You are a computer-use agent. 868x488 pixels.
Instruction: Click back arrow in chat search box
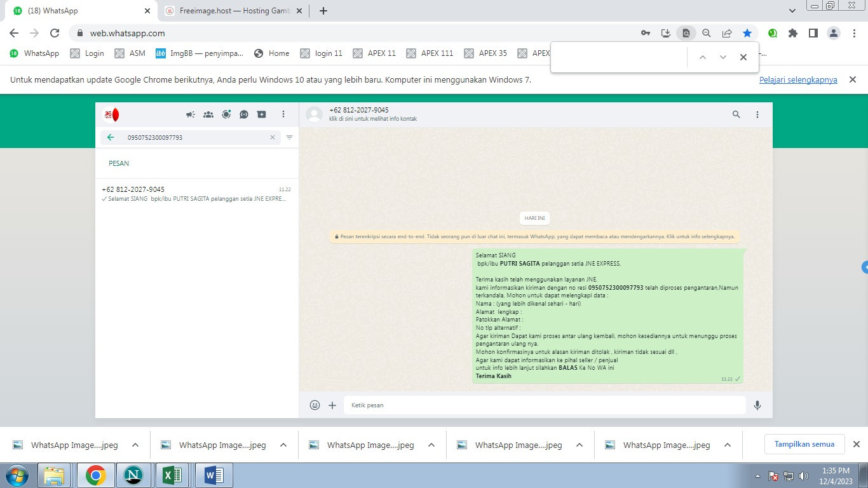coord(111,137)
